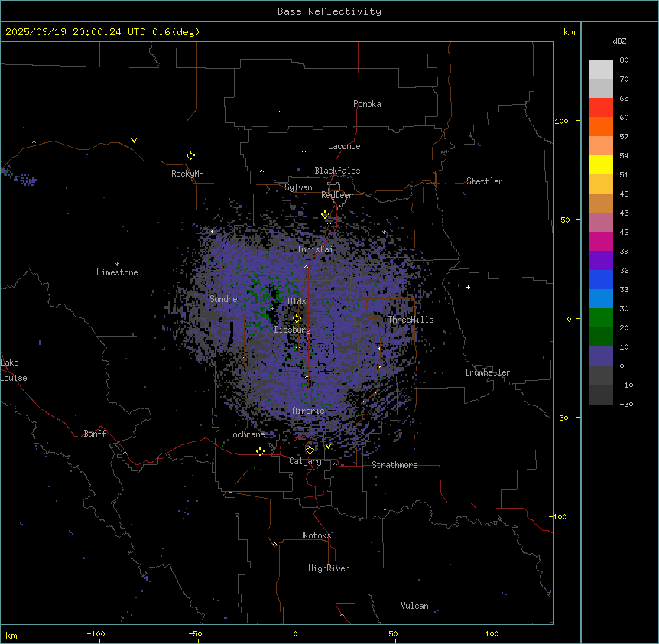Select the yellow diamond marker near Red Deer
This screenshot has height=644, width=659.
tap(325, 214)
